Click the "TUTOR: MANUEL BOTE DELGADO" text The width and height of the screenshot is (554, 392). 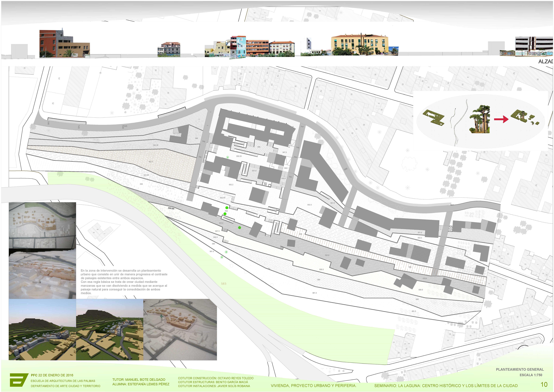click(x=139, y=380)
